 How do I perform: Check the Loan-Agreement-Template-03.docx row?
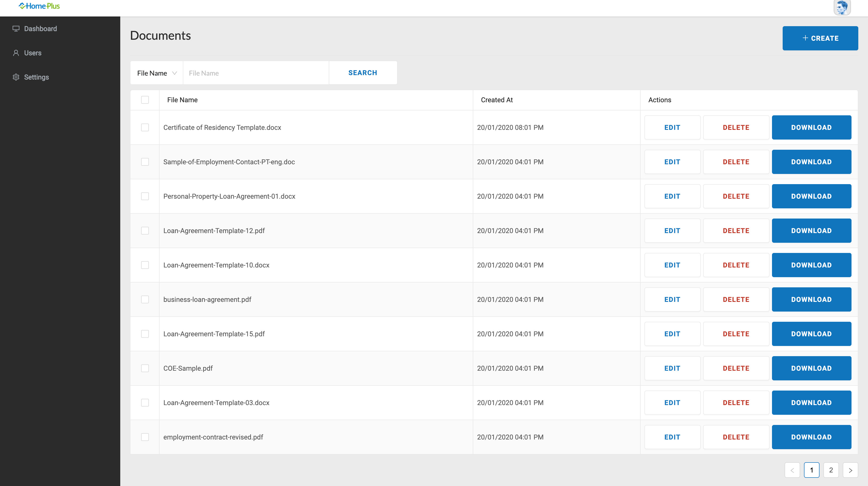coord(145,402)
